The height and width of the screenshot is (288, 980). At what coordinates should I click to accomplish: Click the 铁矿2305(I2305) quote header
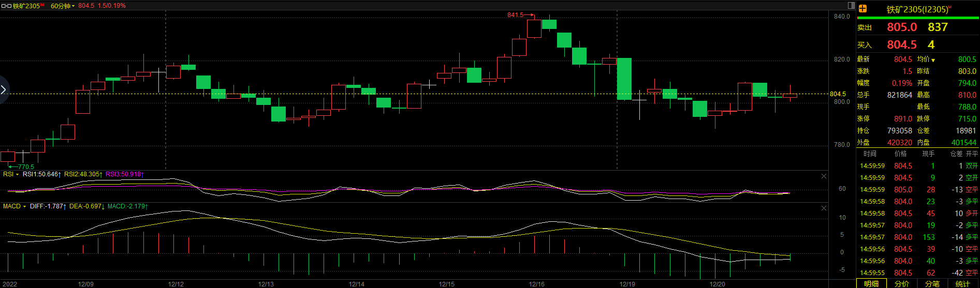click(x=917, y=9)
